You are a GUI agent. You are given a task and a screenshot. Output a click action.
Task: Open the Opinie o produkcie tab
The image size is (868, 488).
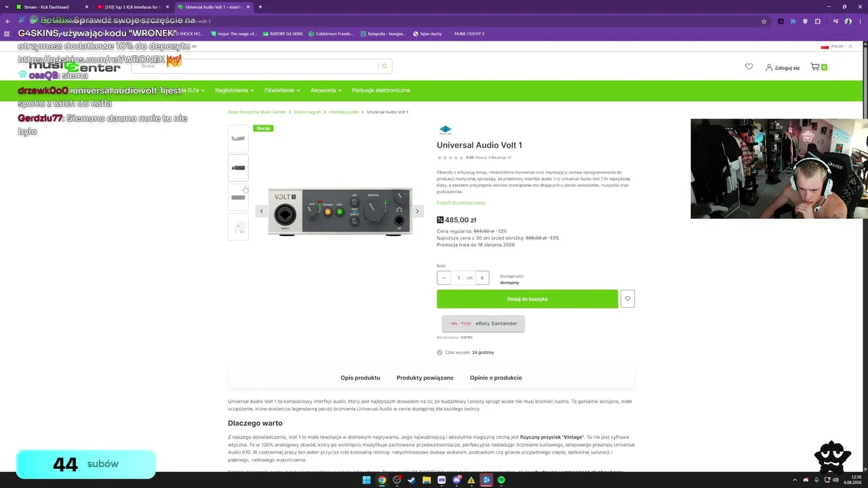[x=496, y=378]
